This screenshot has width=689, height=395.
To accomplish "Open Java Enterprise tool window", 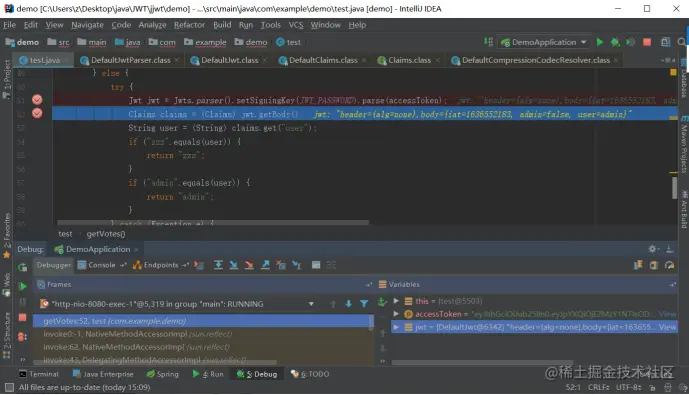I will (103, 374).
